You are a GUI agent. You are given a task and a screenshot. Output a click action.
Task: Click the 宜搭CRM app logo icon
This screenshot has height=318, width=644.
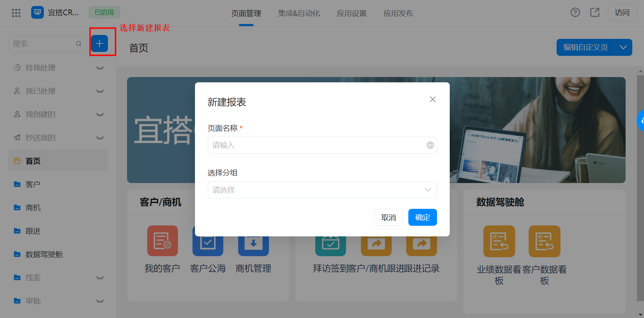click(x=38, y=12)
